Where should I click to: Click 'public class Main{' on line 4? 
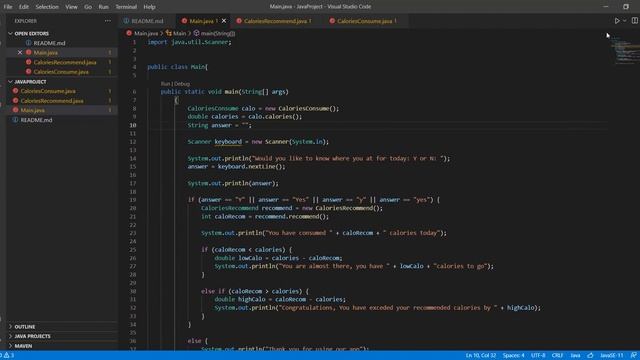(x=178, y=67)
